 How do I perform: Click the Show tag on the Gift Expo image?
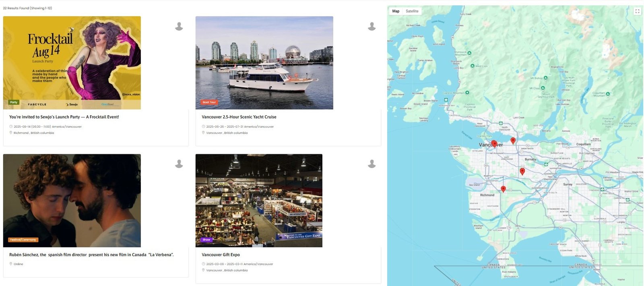click(x=206, y=239)
